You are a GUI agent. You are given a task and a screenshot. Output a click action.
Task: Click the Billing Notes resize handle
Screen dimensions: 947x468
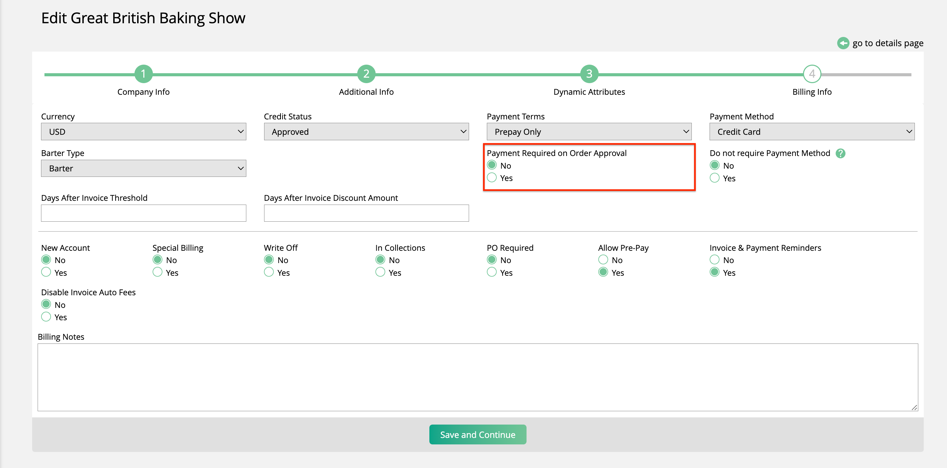(x=914, y=408)
